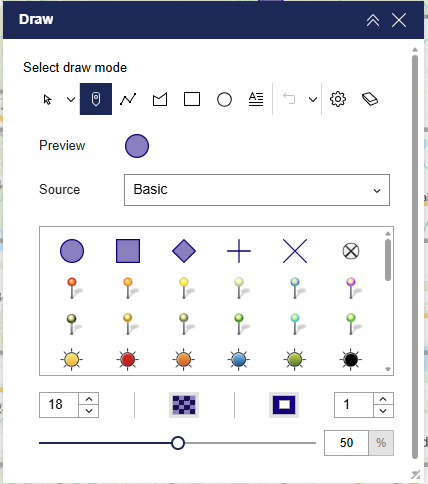Select the polyline draw tool

tap(128, 99)
